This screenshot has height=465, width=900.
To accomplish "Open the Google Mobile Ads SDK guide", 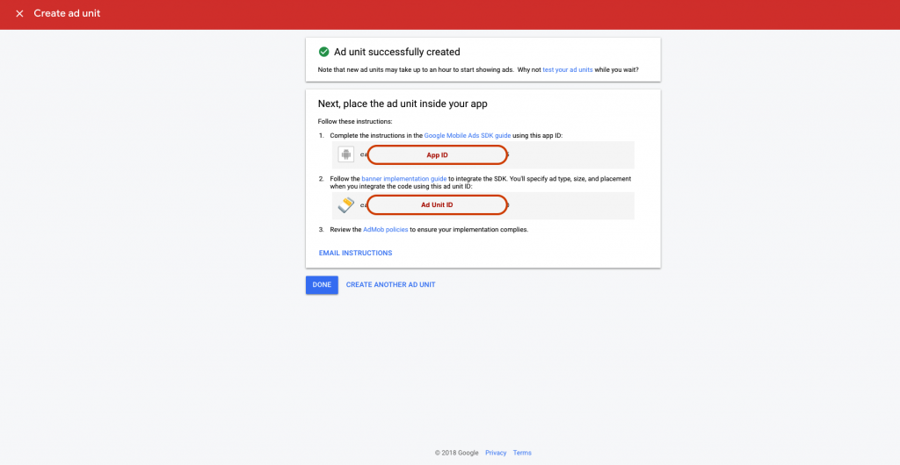I will (x=467, y=134).
